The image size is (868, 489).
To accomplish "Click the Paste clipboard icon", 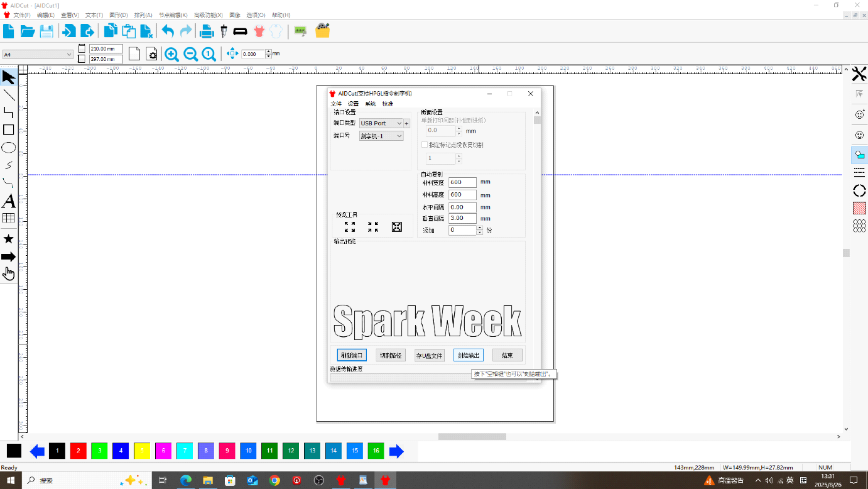I will tap(129, 31).
